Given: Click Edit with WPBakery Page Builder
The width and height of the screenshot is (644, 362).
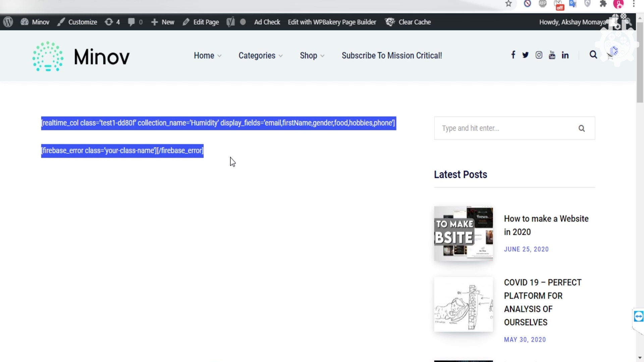Looking at the screenshot, I should click(x=332, y=22).
